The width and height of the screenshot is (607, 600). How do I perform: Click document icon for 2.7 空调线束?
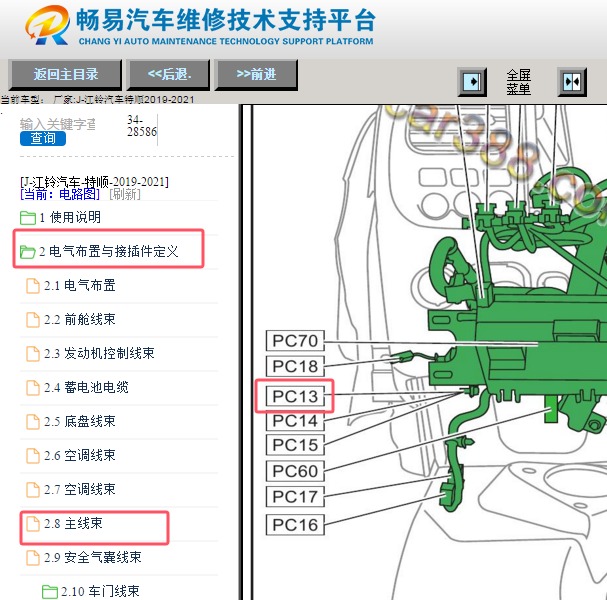pos(33,490)
